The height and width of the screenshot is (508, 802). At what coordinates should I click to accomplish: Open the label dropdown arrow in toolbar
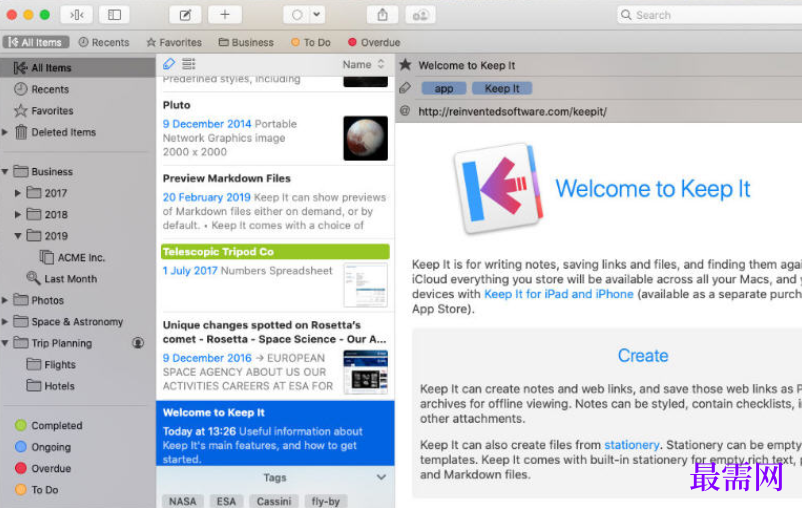point(317,15)
